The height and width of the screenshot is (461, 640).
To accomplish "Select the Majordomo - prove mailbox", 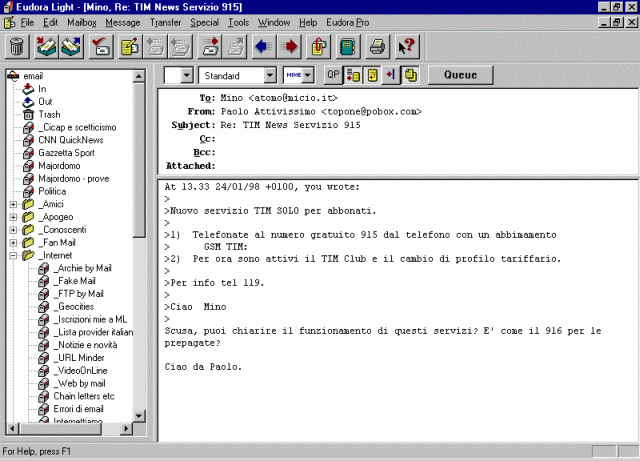I will [73, 178].
